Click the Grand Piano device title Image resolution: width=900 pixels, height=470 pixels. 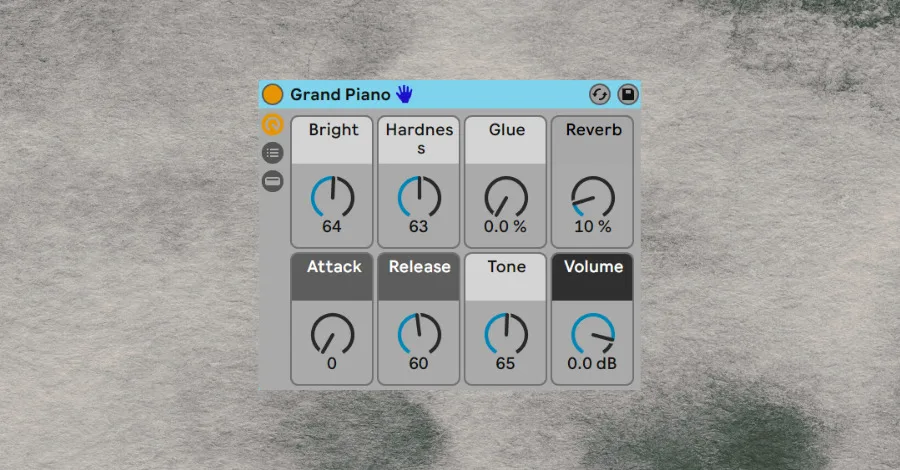(x=340, y=95)
